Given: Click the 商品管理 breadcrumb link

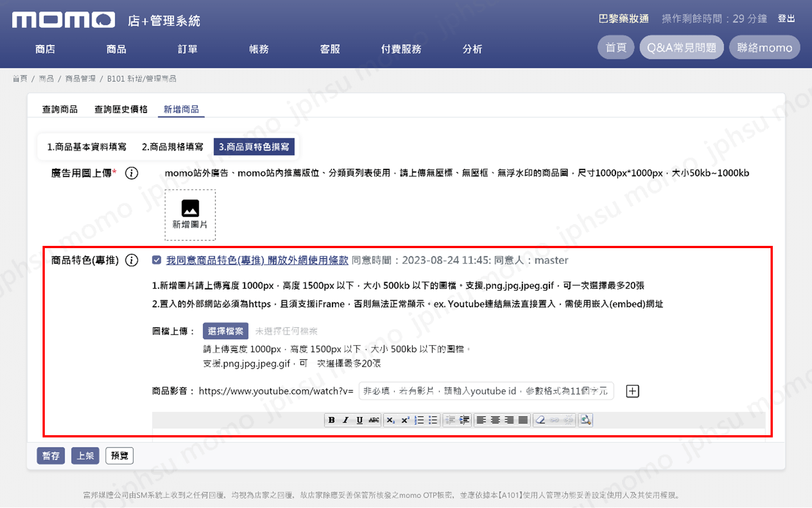Looking at the screenshot, I should pos(80,78).
